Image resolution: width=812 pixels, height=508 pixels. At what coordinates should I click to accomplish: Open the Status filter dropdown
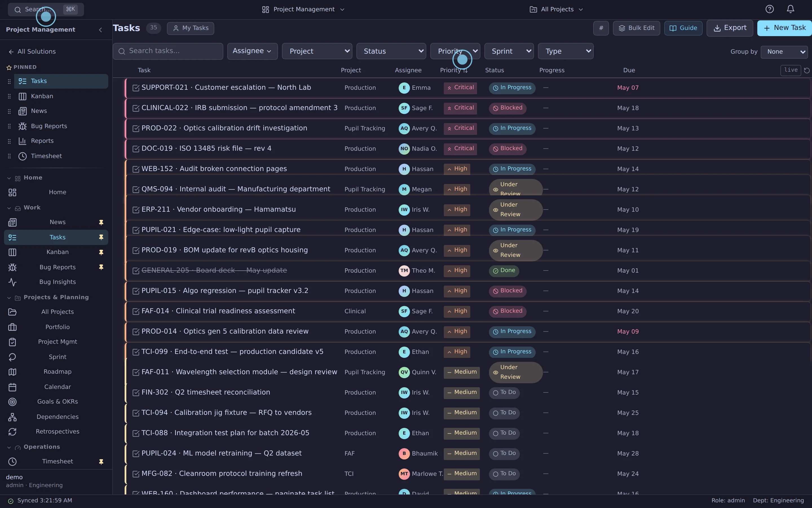pyautogui.click(x=391, y=51)
